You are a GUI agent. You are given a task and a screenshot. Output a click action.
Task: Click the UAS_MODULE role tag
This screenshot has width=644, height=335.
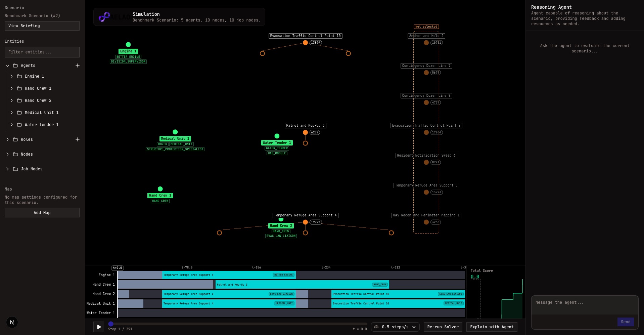point(277,153)
